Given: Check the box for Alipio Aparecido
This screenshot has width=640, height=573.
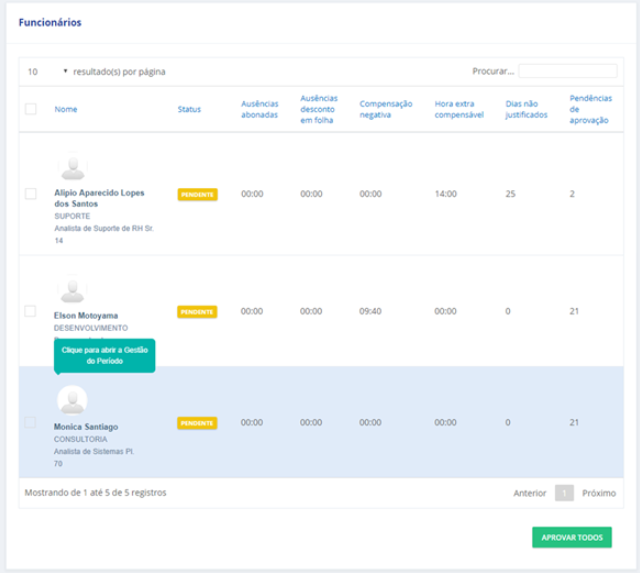Looking at the screenshot, I should (31, 194).
